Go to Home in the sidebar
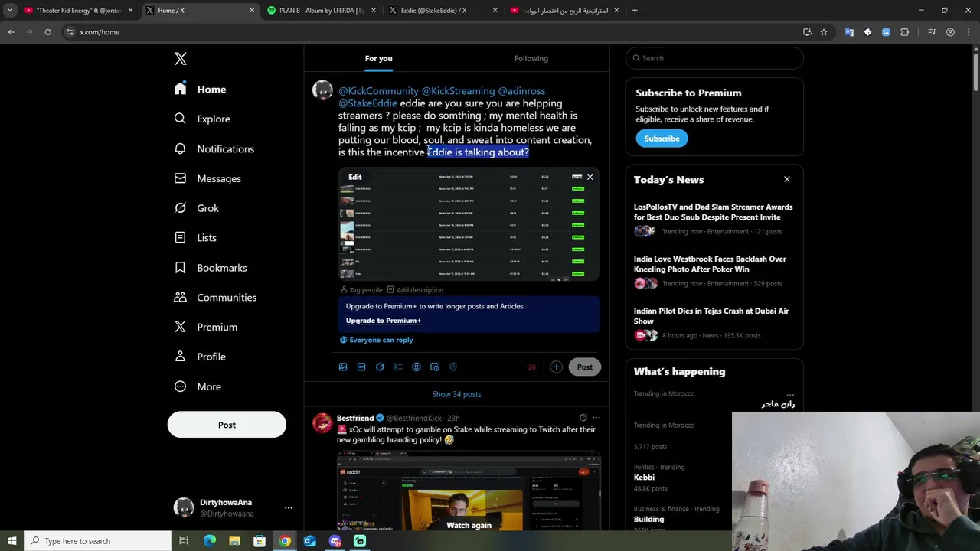The image size is (980, 551). tap(200, 89)
